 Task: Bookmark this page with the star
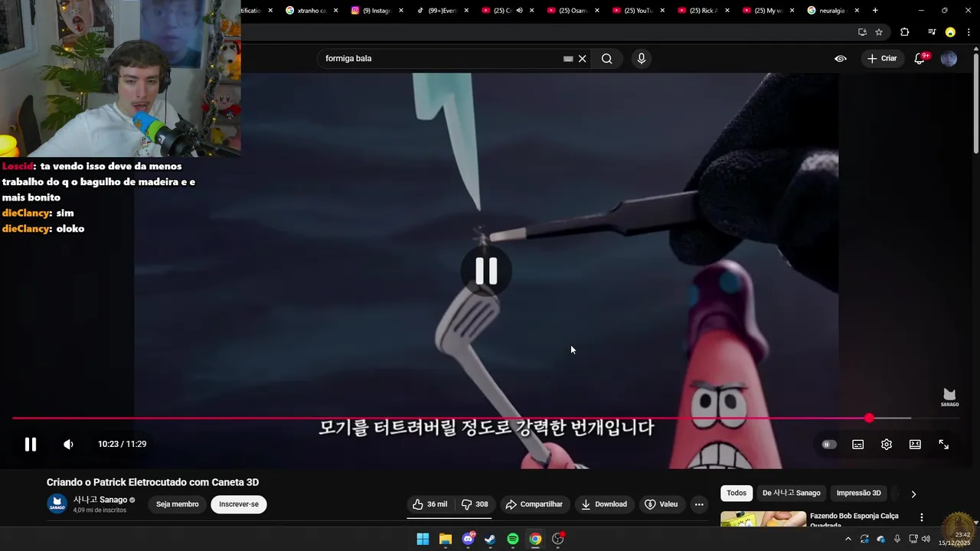[879, 32]
